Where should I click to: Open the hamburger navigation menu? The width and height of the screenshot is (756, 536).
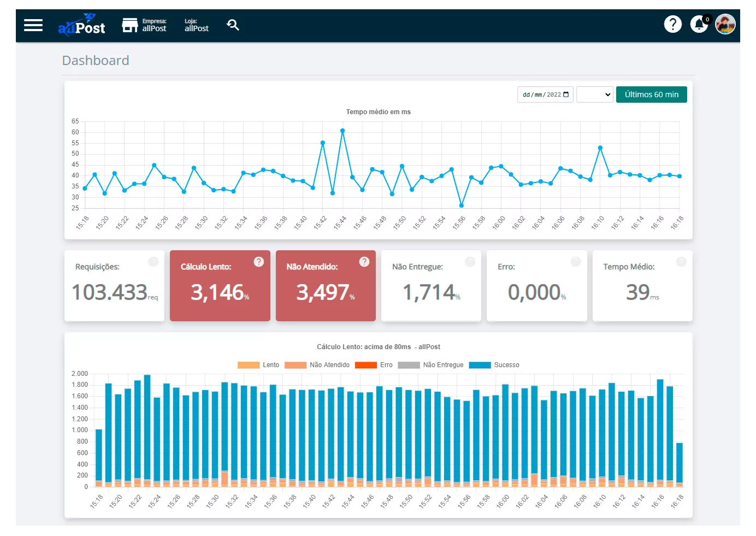tap(33, 25)
